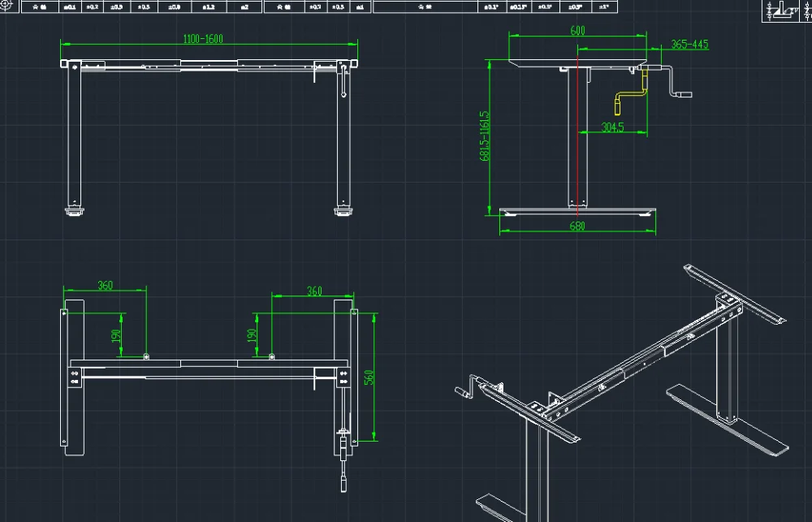Select the right leveling foot in front view
Screen dimensions: 812x522
point(343,212)
